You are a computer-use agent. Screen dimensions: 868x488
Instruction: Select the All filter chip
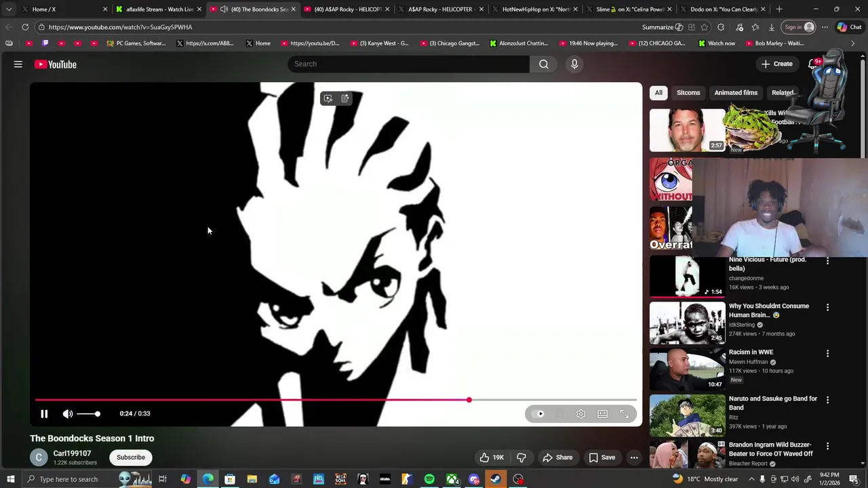coord(658,93)
